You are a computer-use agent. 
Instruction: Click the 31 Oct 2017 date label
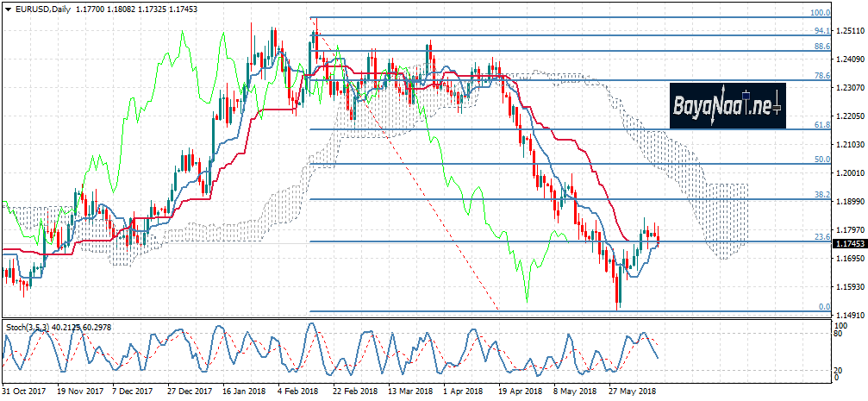point(24,392)
